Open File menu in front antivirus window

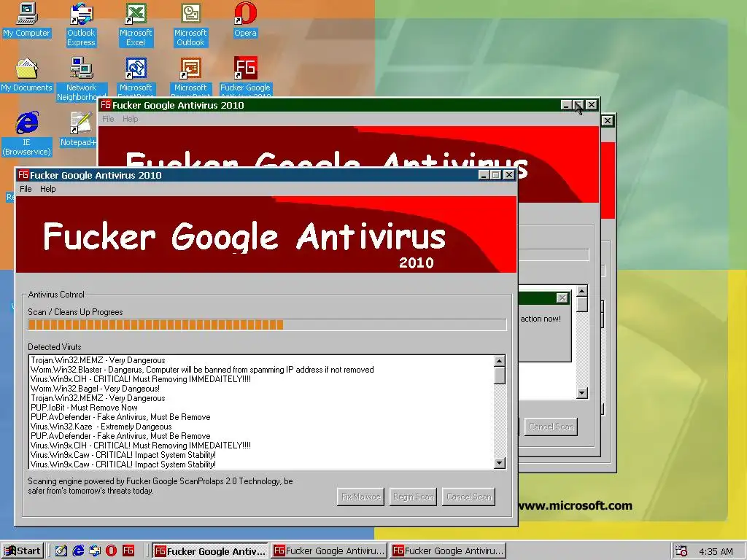[26, 189]
